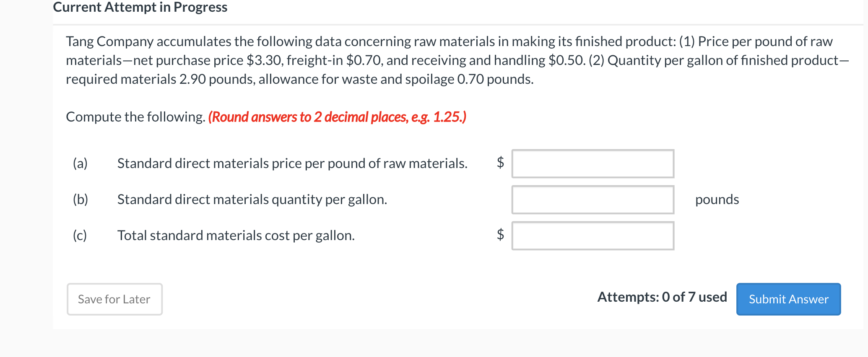Image resolution: width=868 pixels, height=357 pixels.
Task: Click the (b) question label
Action: point(80,199)
